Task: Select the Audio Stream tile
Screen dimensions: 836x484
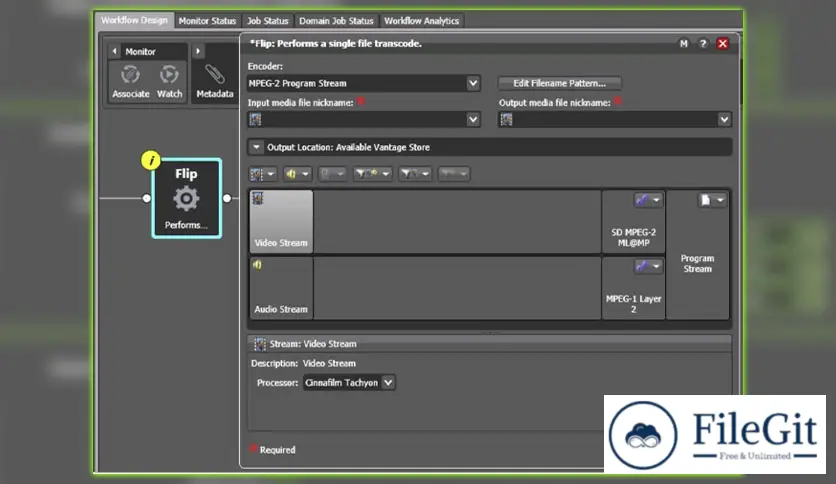Action: [281, 288]
